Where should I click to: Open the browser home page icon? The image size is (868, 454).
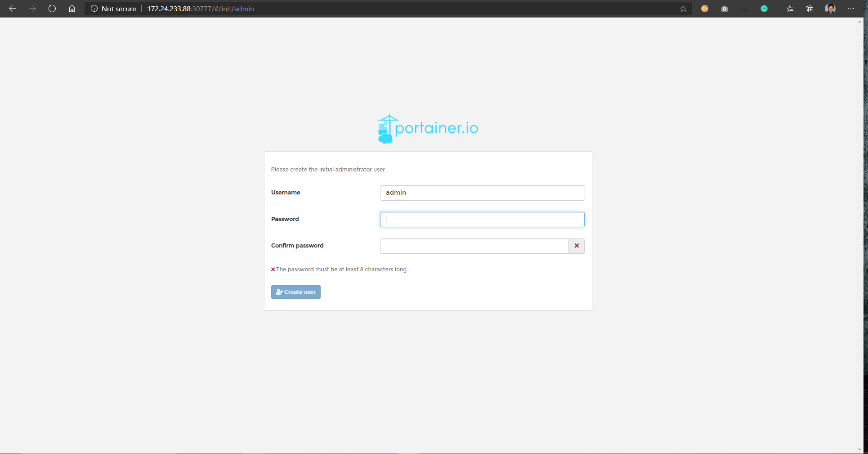pyautogui.click(x=72, y=9)
